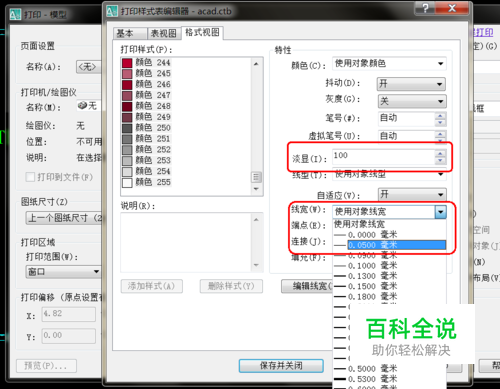Click the 淡显(I) input field showing 100
Screen dimensions: 500x389
[383, 156]
